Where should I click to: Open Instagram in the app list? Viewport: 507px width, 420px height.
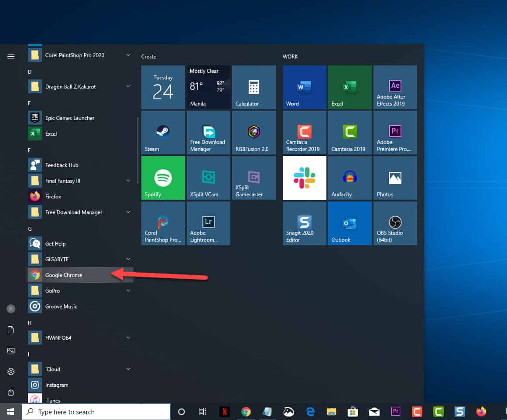pos(80,385)
